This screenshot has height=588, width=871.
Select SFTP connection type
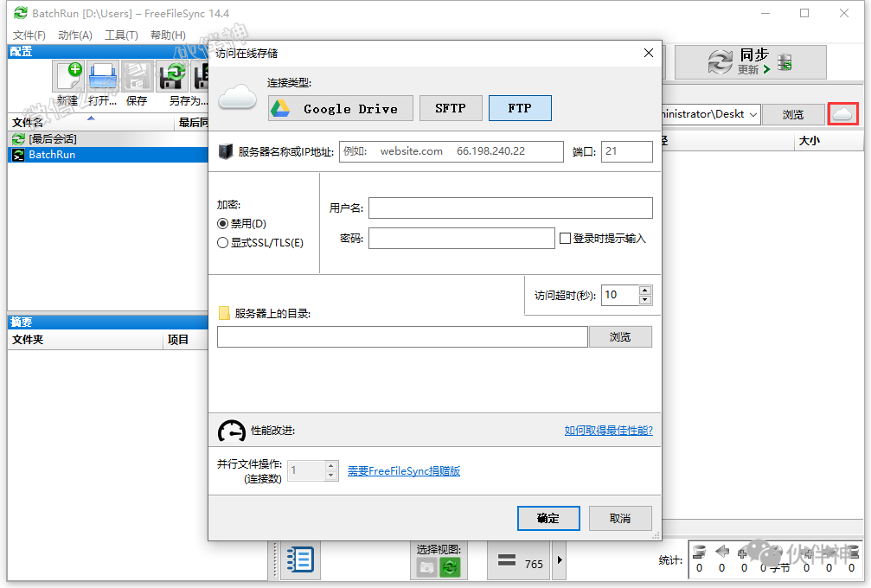451,108
